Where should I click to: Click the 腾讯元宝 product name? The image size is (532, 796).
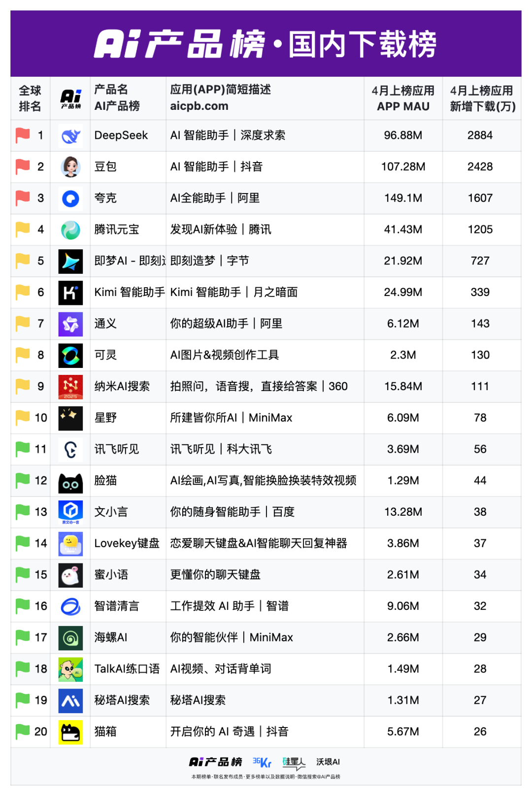[117, 230]
